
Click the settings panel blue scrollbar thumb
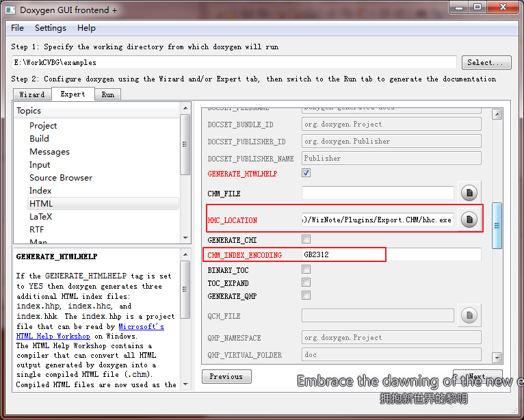coord(497,226)
